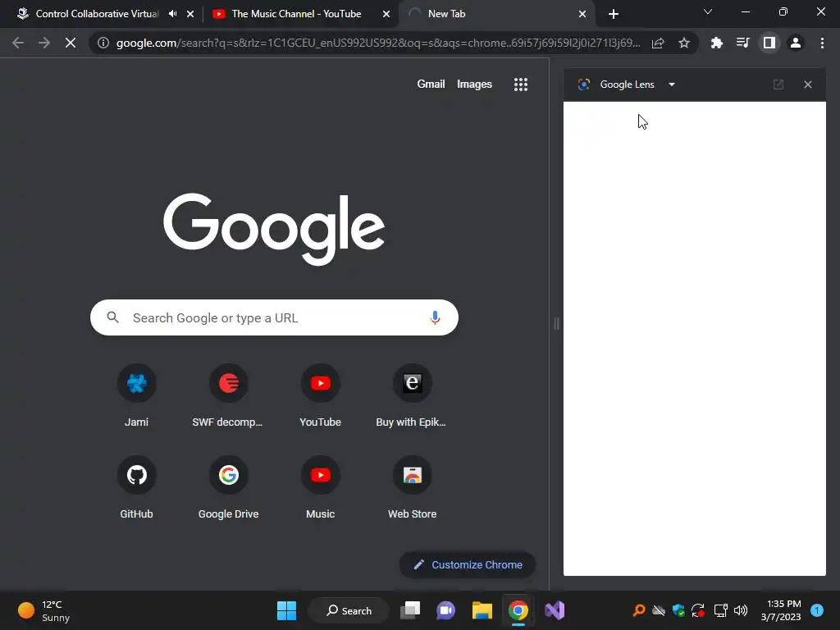Switch to Control Collaborative Virtual tab
This screenshot has width=840, height=630.
point(97,14)
